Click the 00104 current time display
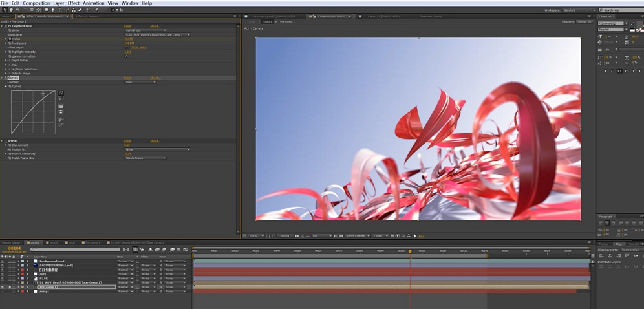The height and width of the screenshot is (309, 644). tap(14, 248)
